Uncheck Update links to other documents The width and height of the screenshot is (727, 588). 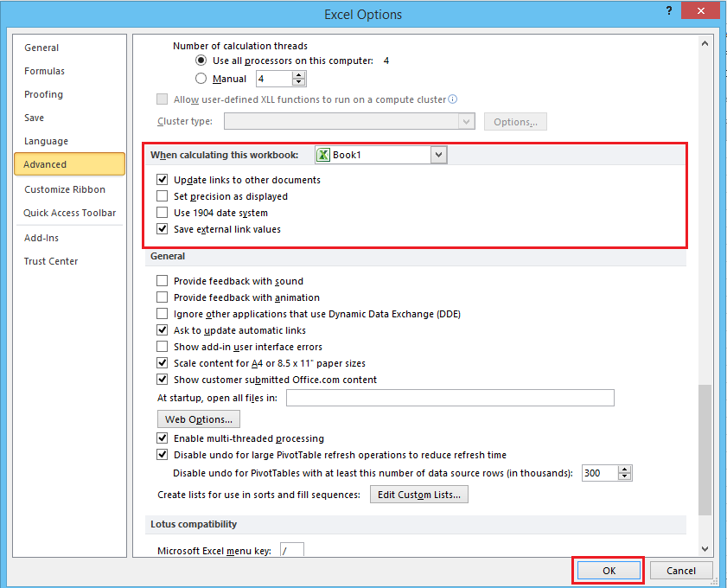pos(162,180)
